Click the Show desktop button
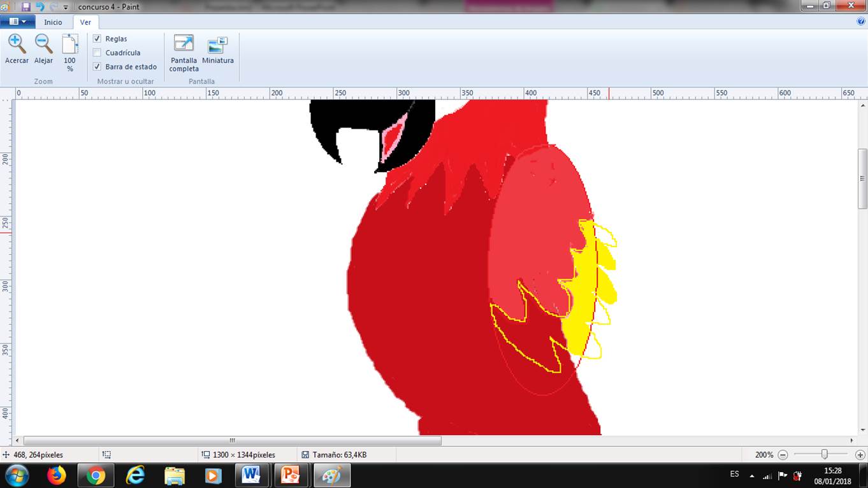The width and height of the screenshot is (868, 488). [863, 475]
